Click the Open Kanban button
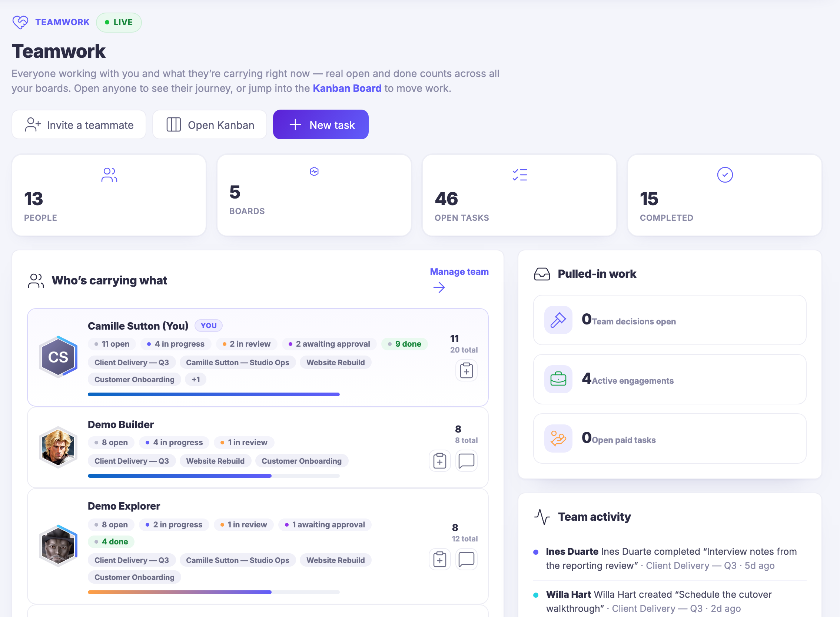Viewport: 840px width, 617px height. pyautogui.click(x=210, y=125)
